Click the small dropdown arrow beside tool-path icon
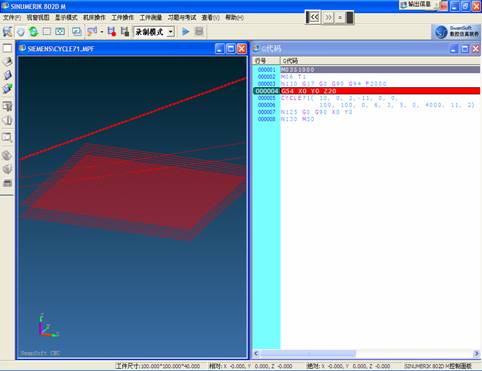482x371 pixels. 102,32
